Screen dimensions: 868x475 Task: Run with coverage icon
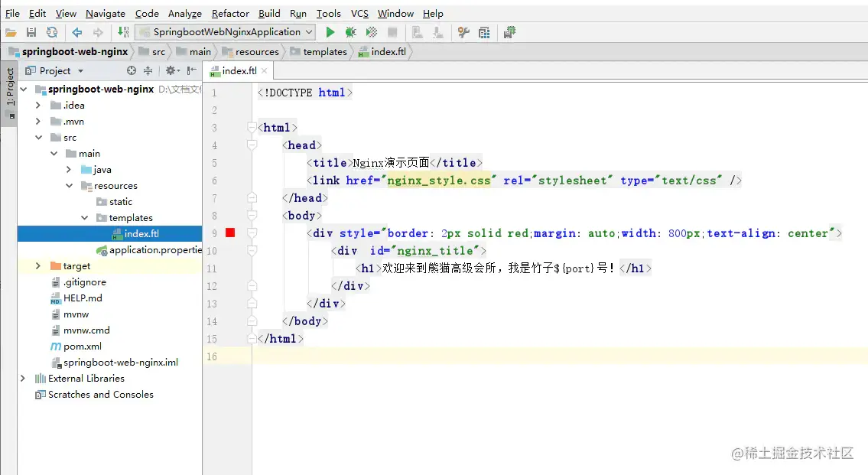pyautogui.click(x=372, y=33)
